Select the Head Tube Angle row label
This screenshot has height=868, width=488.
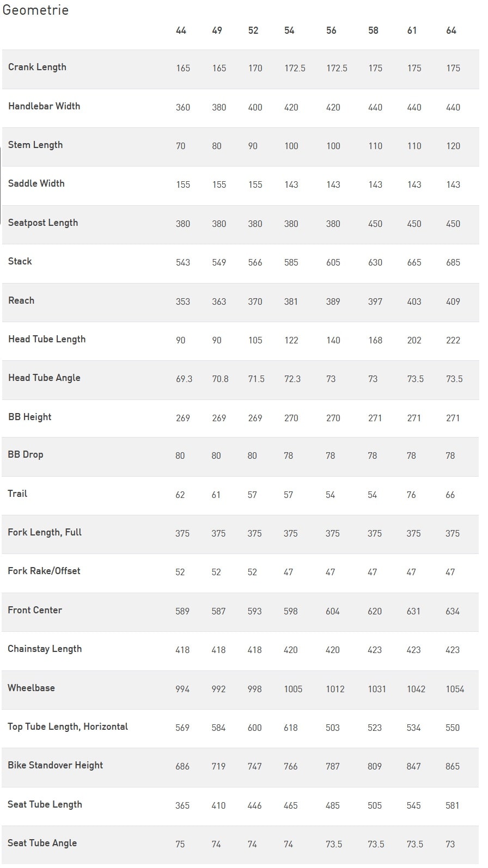point(44,378)
